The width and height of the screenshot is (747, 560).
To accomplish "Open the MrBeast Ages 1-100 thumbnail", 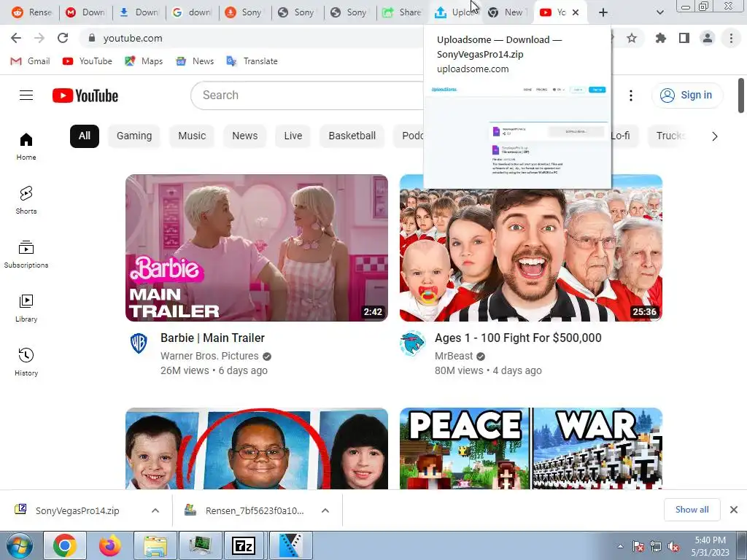I will click(531, 255).
